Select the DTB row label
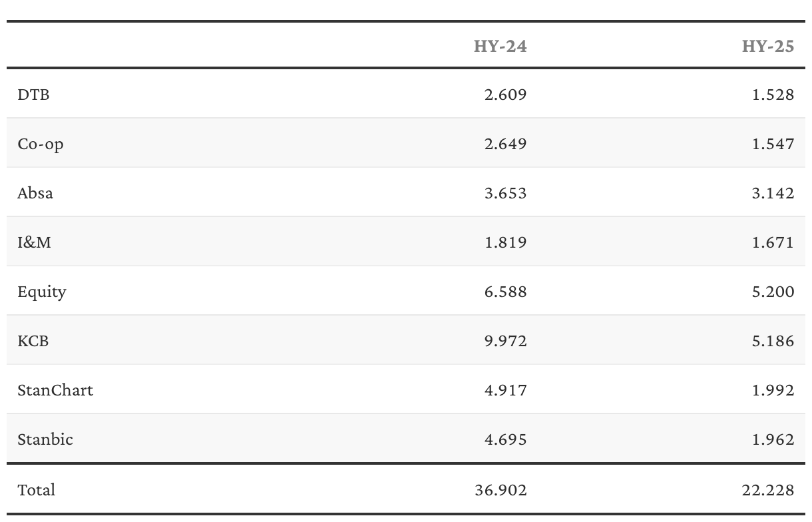Image resolution: width=812 pixels, height=522 pixels. [x=33, y=95]
